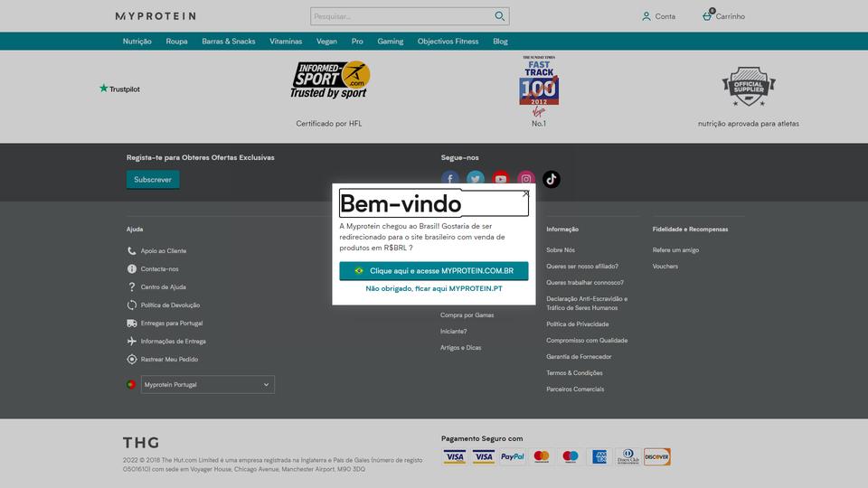Close the Bem-vindo popup
The width and height of the screenshot is (868, 488).
point(526,193)
